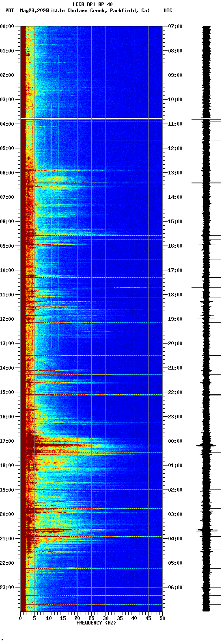This screenshot has width=224, height=644.
Task: Click the 'UTC' timezone label
Action: pos(168,11)
